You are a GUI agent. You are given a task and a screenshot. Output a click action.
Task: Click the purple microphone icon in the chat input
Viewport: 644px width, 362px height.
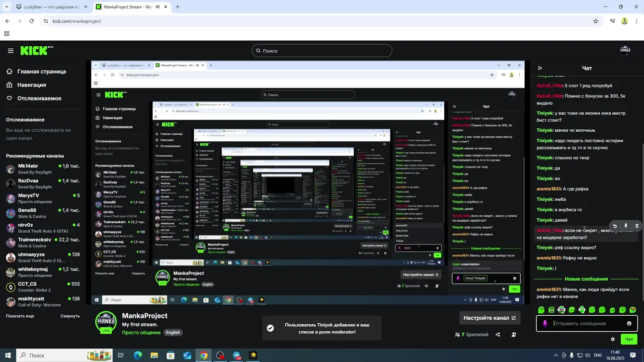(x=545, y=323)
